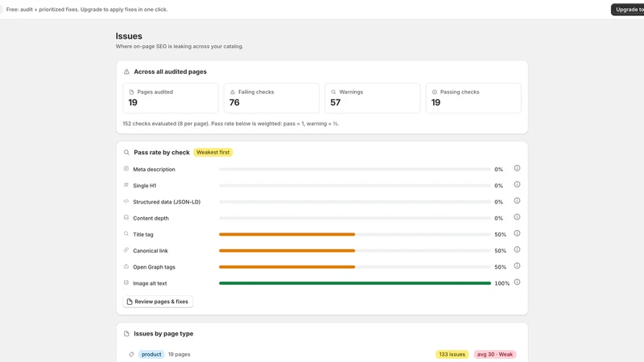The image size is (644, 362).
Task: Select the Failing checks card
Action: tap(271, 98)
